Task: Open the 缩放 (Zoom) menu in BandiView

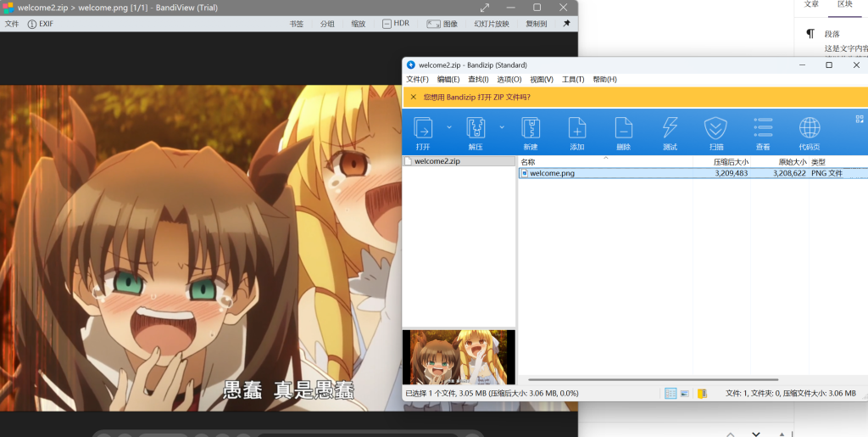Action: (x=359, y=24)
